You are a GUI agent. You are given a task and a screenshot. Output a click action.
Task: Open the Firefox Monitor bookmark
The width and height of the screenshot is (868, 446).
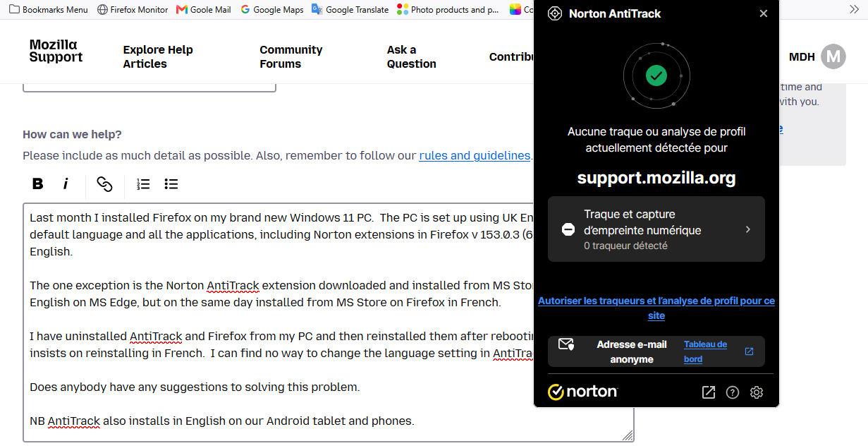[x=133, y=10]
